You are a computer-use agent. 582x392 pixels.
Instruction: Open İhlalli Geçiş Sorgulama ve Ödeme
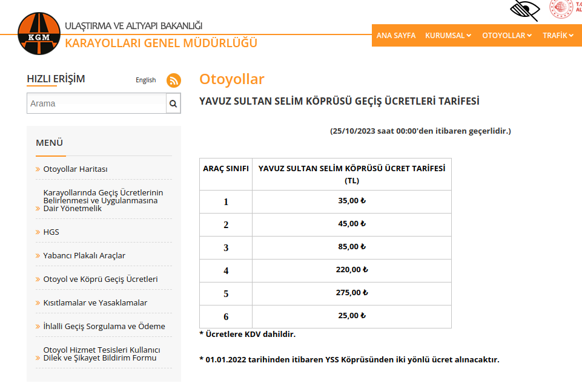(104, 327)
